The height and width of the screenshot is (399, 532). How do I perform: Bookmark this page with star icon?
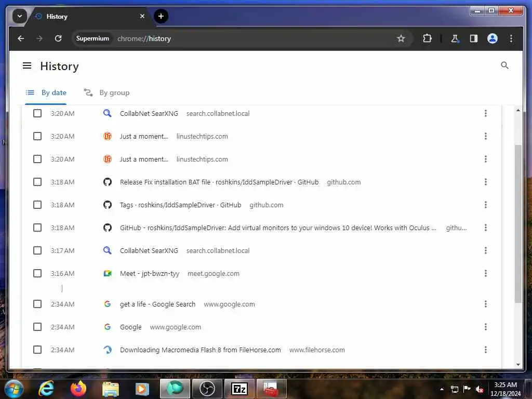coord(401,38)
